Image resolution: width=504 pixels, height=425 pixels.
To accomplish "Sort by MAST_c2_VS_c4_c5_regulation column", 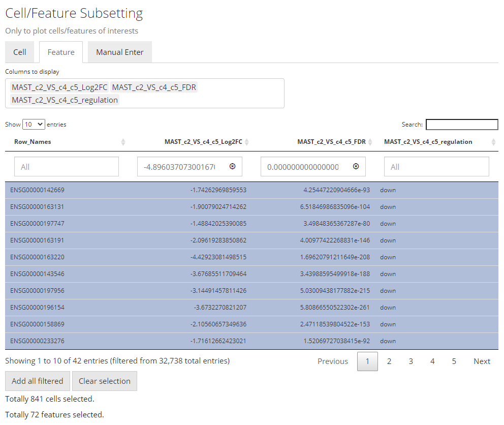I will pyautogui.click(x=428, y=142).
